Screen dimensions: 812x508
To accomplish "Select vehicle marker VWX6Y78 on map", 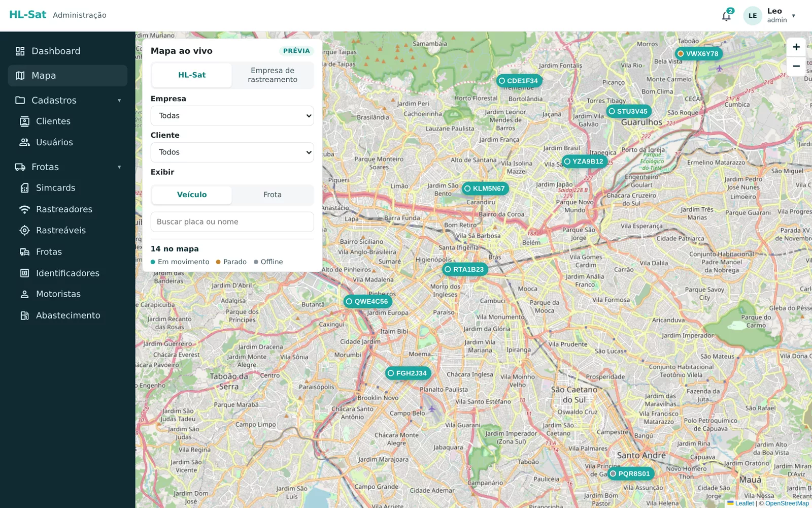I will tap(698, 54).
